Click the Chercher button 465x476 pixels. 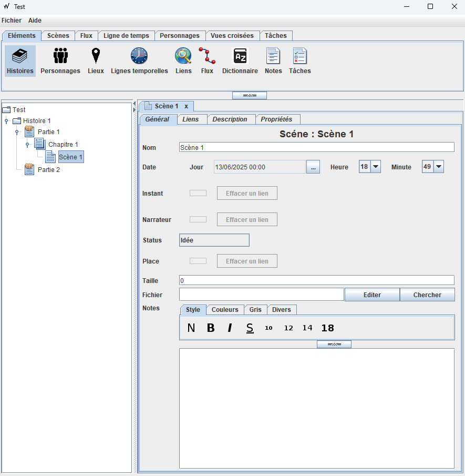pos(427,295)
